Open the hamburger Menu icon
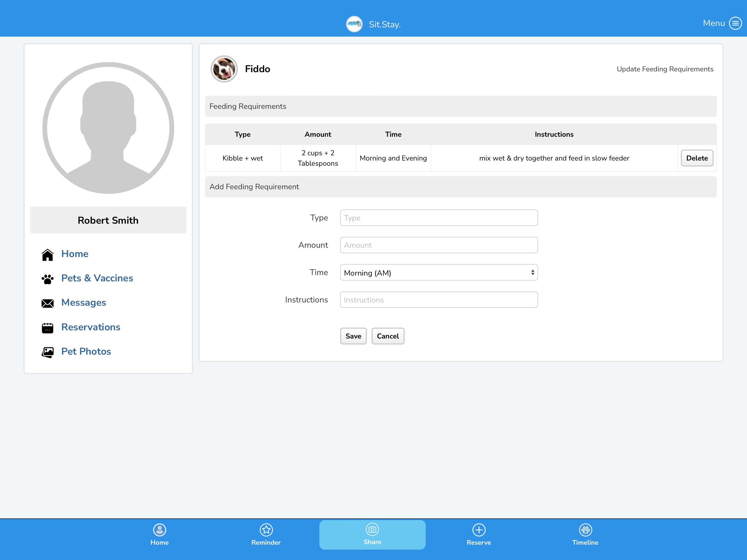The height and width of the screenshot is (560, 747). tap(735, 23)
